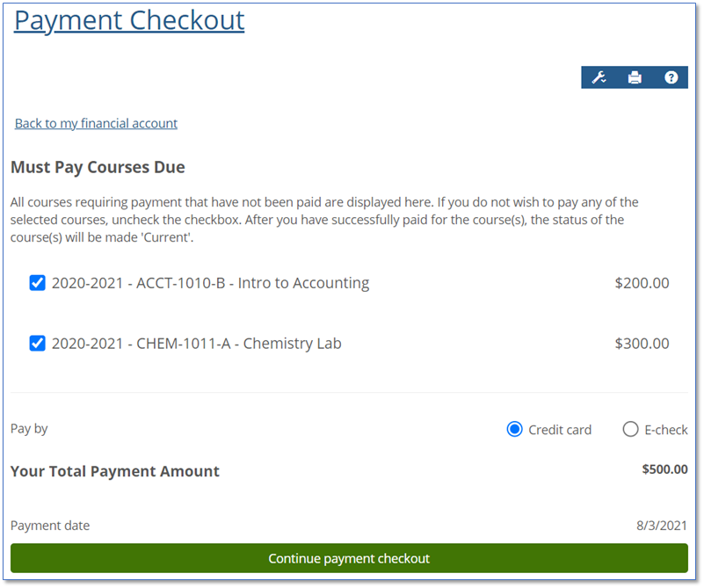Click the Payment date label
The width and height of the screenshot is (704, 588).
(50, 526)
